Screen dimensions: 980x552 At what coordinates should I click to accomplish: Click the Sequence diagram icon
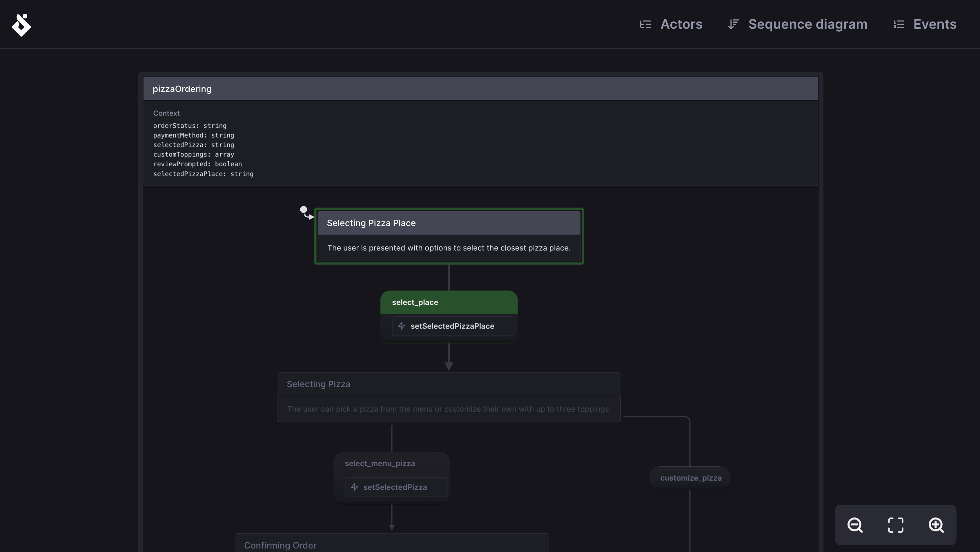click(x=733, y=24)
